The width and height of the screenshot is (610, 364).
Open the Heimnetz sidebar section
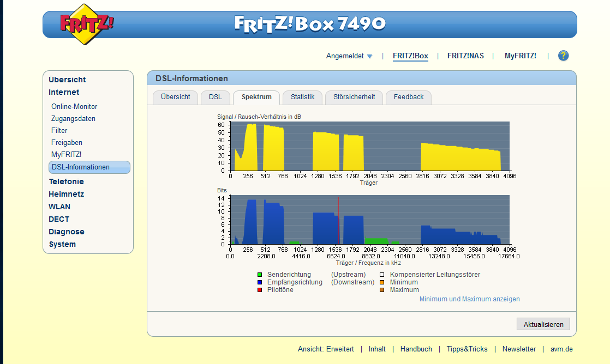[x=66, y=194]
